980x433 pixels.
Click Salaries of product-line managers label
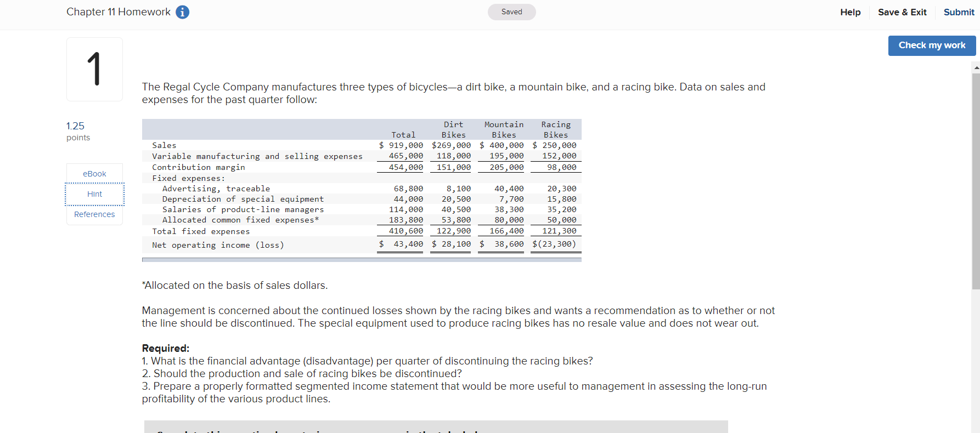[x=243, y=209]
